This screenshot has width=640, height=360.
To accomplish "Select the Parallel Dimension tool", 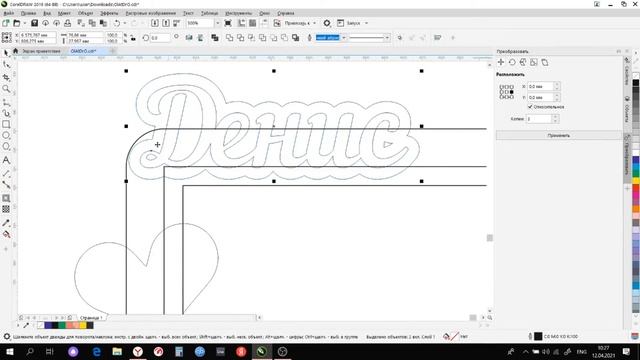I will point(6,173).
